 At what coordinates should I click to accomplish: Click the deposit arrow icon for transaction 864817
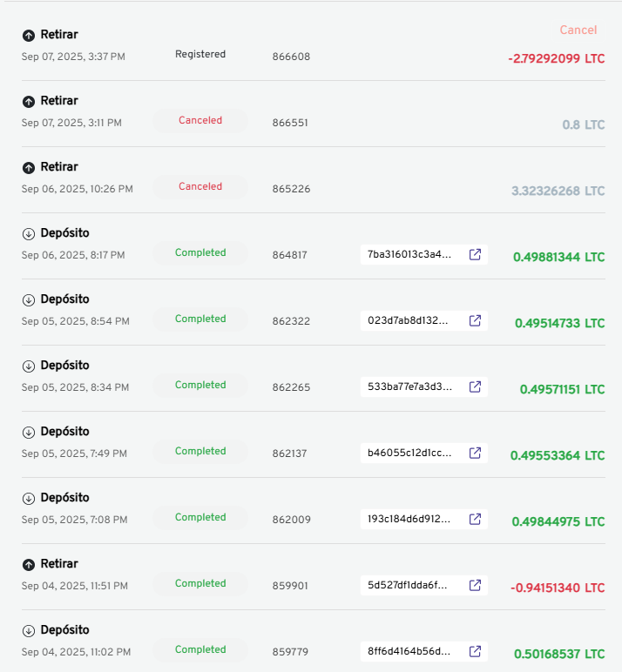coord(29,234)
